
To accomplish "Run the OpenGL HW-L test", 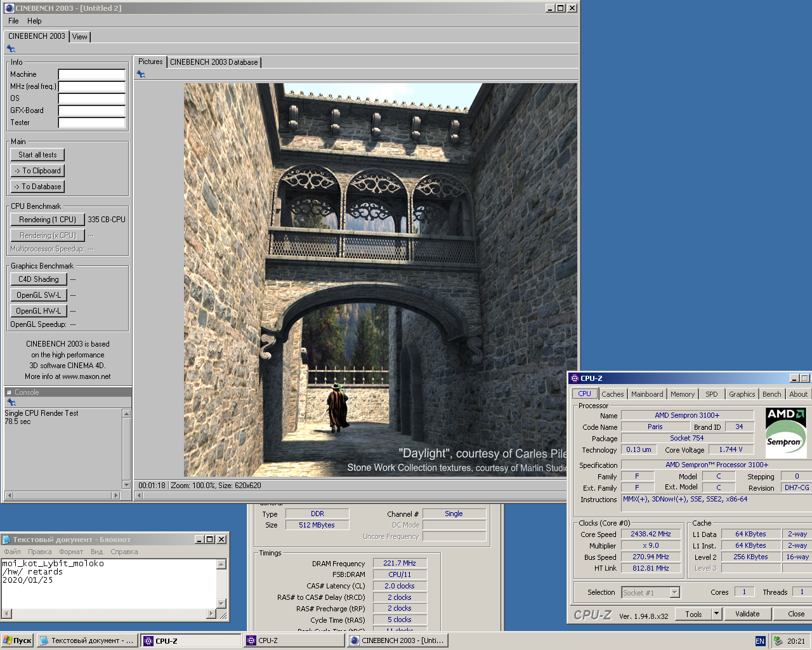I will click(x=39, y=311).
